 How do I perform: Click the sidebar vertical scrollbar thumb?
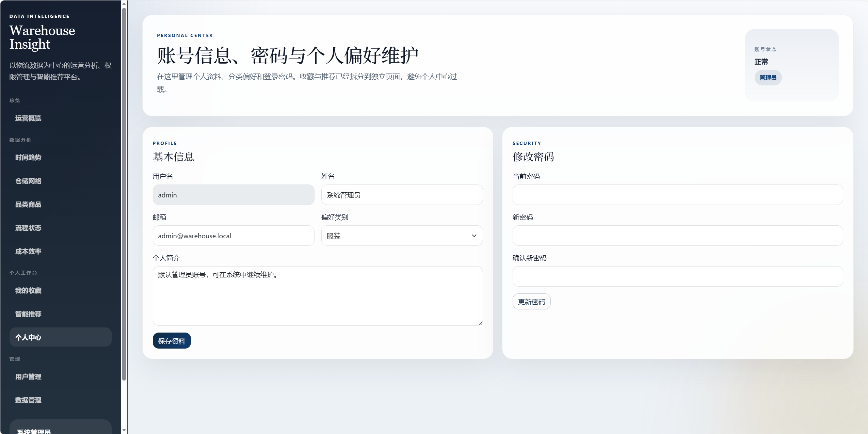coord(124,194)
